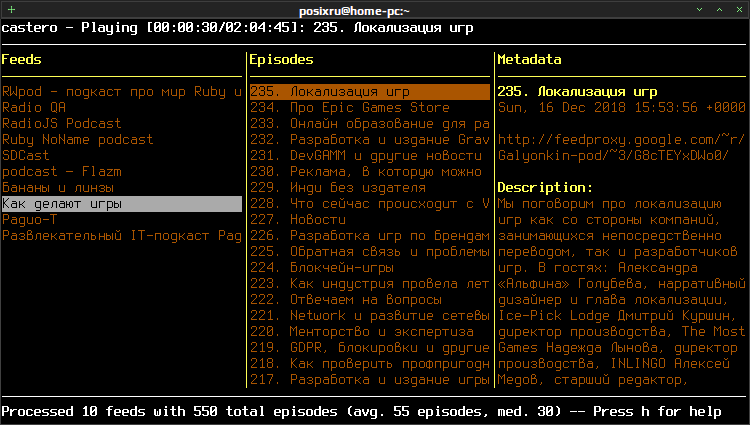Close the terminal window with the X icon
Screen dimensions: 750x425
click(739, 10)
